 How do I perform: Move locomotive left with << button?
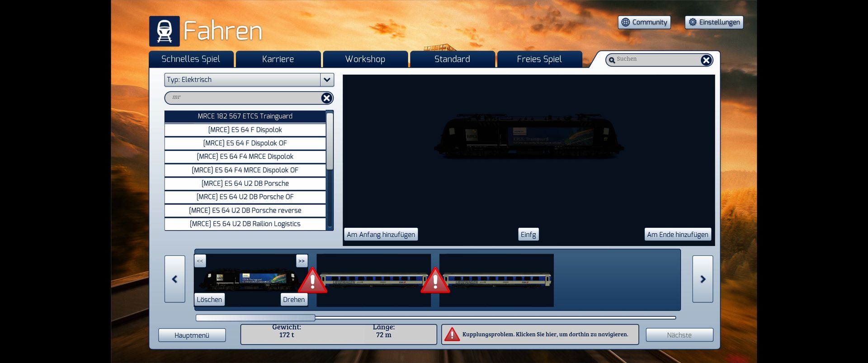[x=200, y=261]
